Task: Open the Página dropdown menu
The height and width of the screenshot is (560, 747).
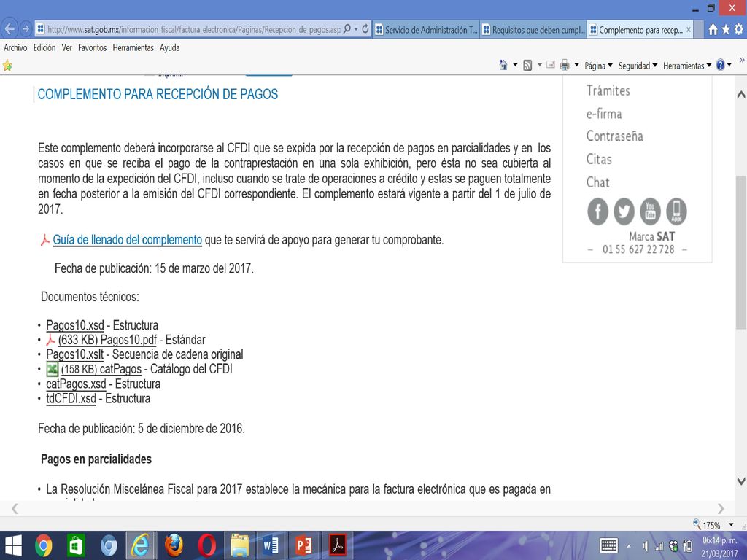Action: point(598,66)
